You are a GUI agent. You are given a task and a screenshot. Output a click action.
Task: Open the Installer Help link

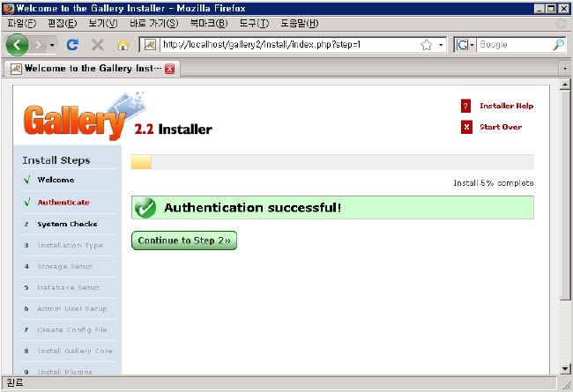tap(506, 106)
